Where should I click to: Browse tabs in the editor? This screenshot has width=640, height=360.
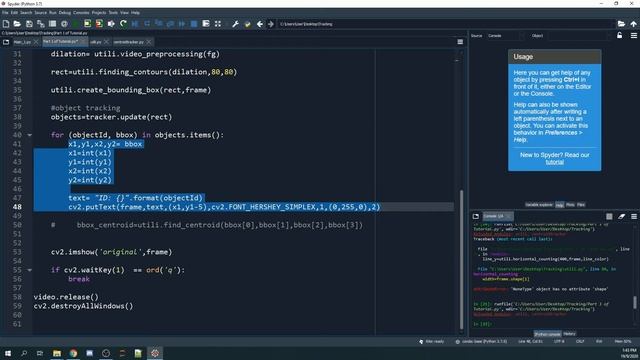coord(6,42)
